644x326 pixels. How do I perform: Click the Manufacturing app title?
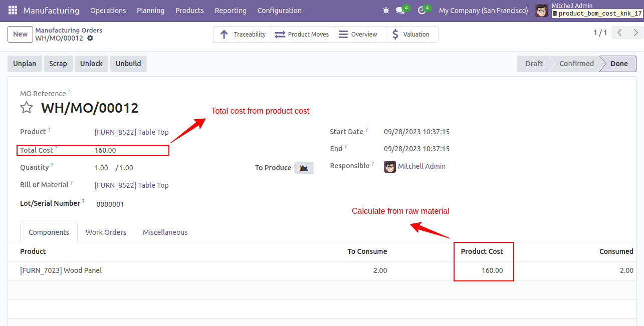tap(51, 11)
